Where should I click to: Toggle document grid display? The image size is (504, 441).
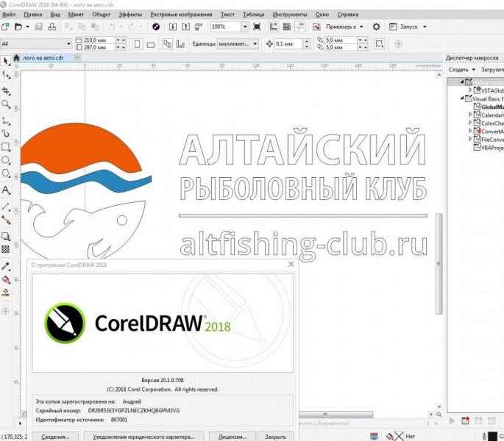[287, 26]
